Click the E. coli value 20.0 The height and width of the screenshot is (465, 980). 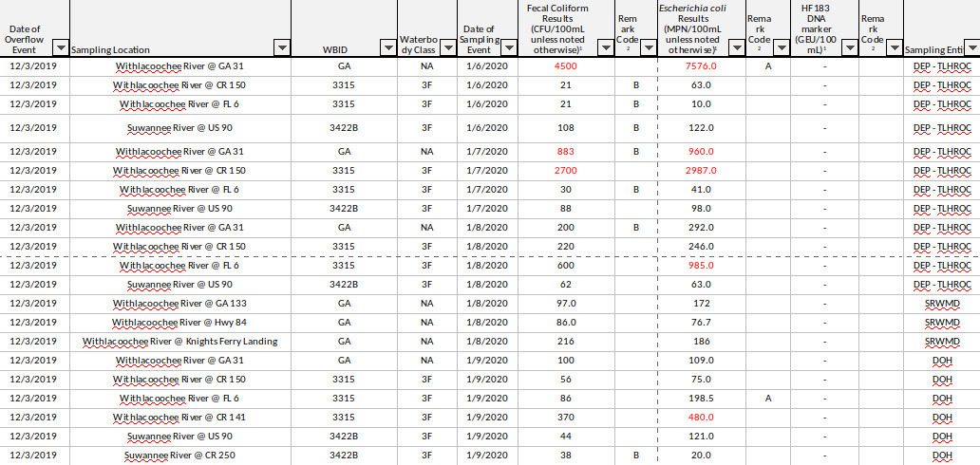coord(701,455)
